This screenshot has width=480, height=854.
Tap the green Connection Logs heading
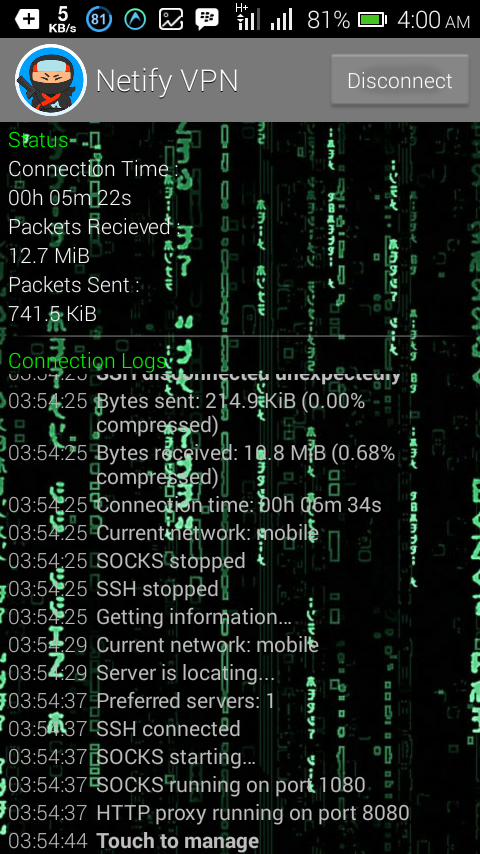tap(87, 361)
